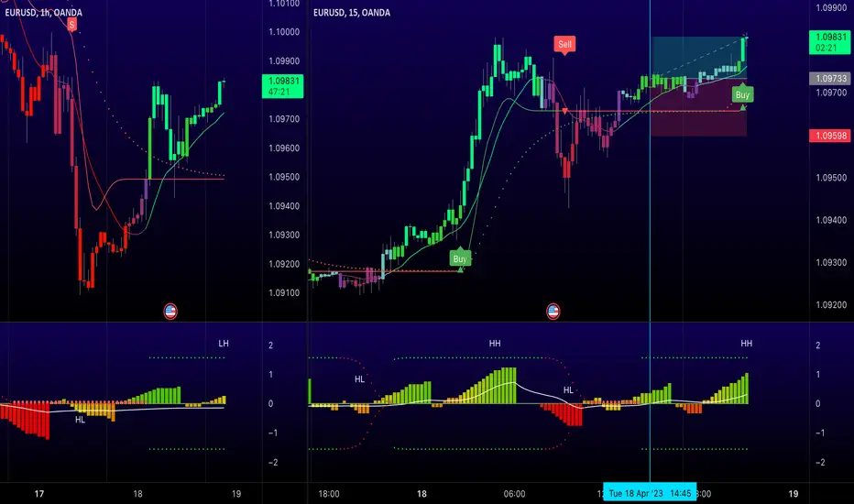Click the red stop-loss zone of the long position

[x=699, y=107]
